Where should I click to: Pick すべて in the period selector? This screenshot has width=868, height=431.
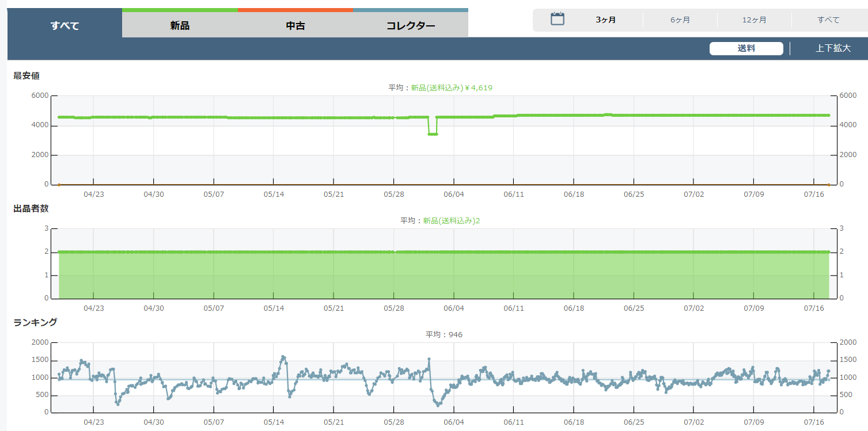click(828, 20)
